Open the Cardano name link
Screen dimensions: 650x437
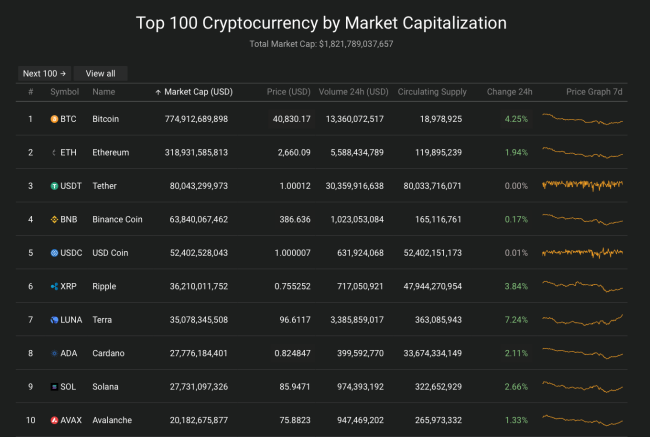pos(108,353)
